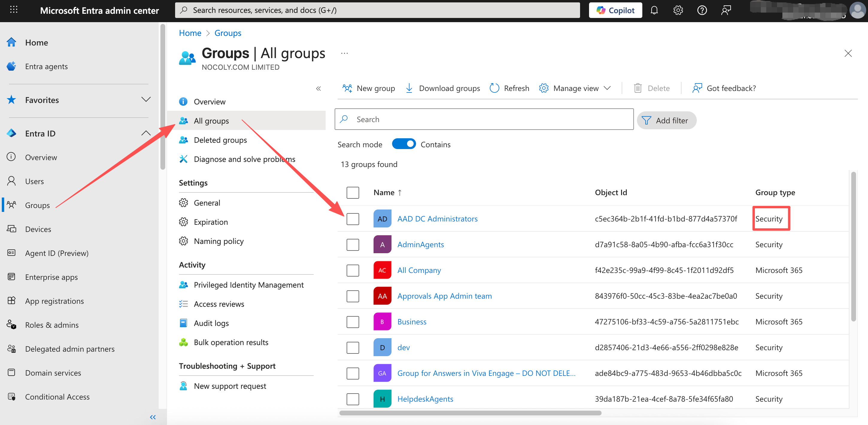The width and height of the screenshot is (868, 425).
Task: Click the horizontal scrollbar under table
Action: click(470, 413)
